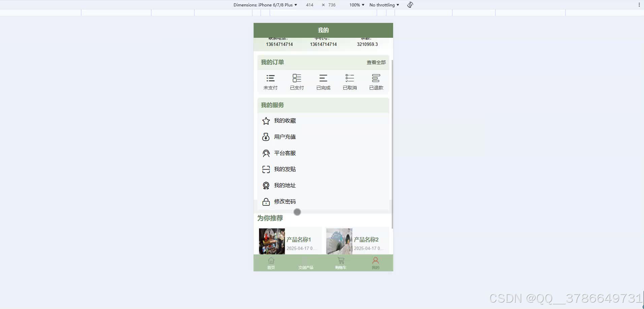This screenshot has height=309, width=644.
Task: Open the DevTools three-dot more options menu
Action: [x=639, y=5]
